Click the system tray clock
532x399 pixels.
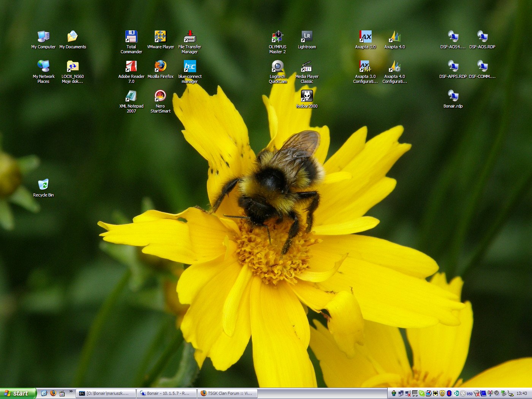point(521,393)
